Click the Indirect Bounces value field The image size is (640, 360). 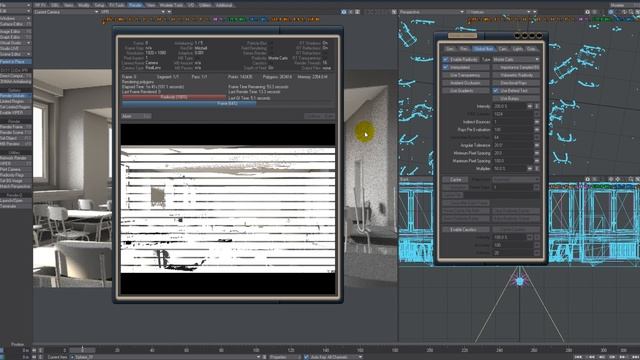tap(513, 122)
